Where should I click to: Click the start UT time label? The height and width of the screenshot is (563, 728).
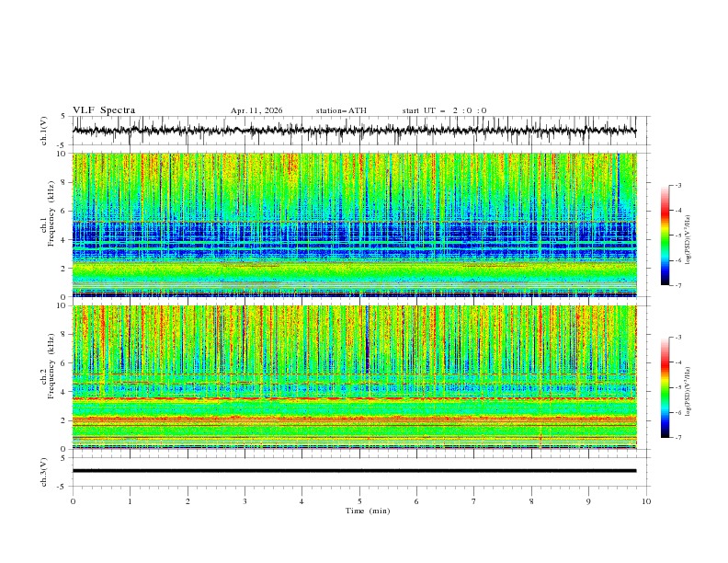(x=444, y=110)
